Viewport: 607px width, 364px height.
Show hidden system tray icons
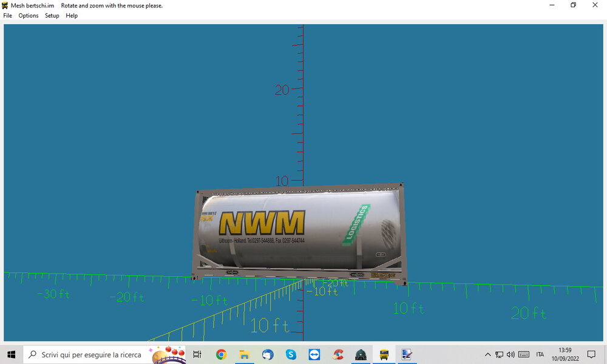pyautogui.click(x=488, y=354)
